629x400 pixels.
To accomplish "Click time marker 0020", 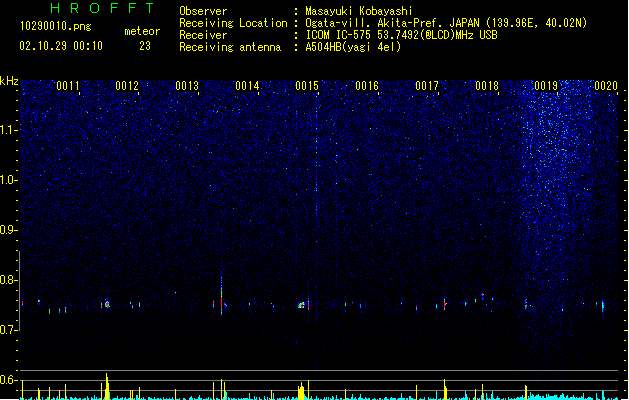I will pos(606,86).
